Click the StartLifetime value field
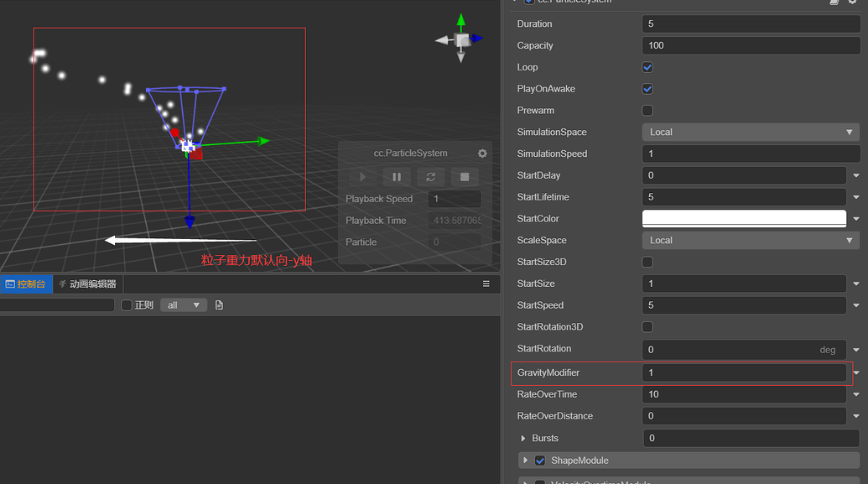The image size is (868, 484). click(744, 196)
